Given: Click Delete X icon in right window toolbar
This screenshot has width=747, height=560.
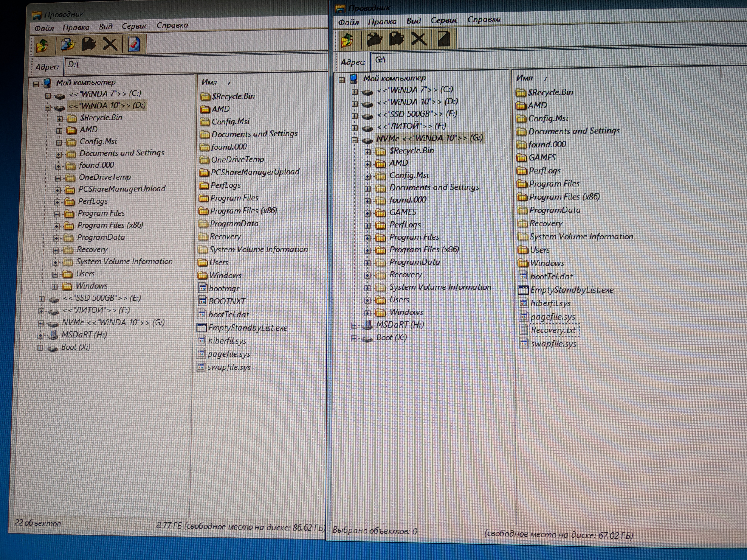Looking at the screenshot, I should 419,39.
